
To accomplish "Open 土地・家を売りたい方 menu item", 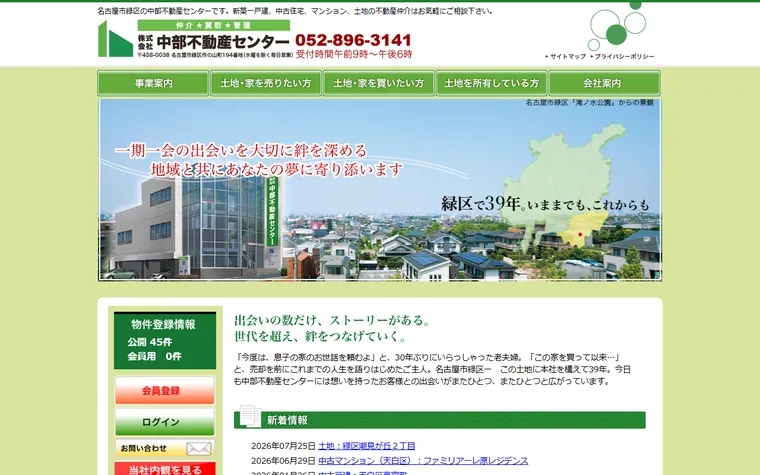I will (266, 83).
